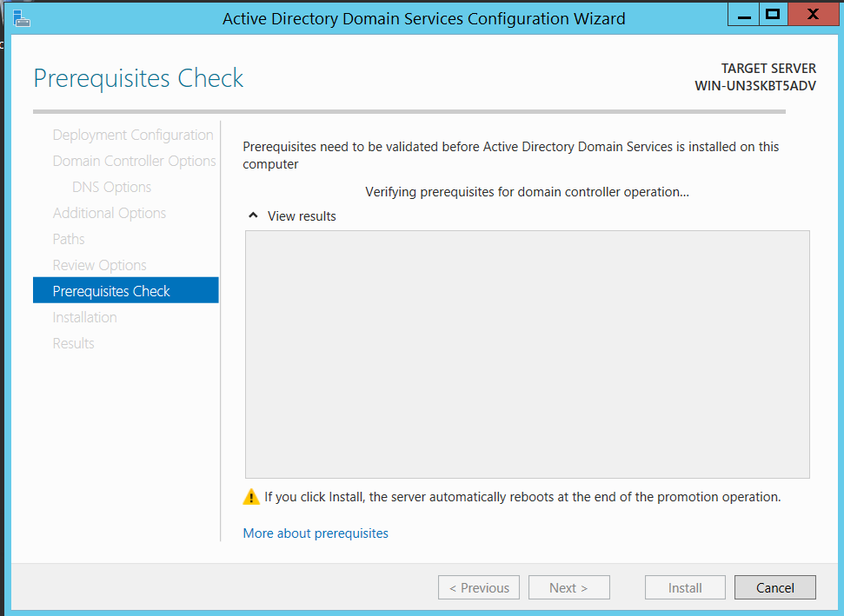Image resolution: width=844 pixels, height=616 pixels.
Task: Minimize the wizard window
Action: coord(744,15)
